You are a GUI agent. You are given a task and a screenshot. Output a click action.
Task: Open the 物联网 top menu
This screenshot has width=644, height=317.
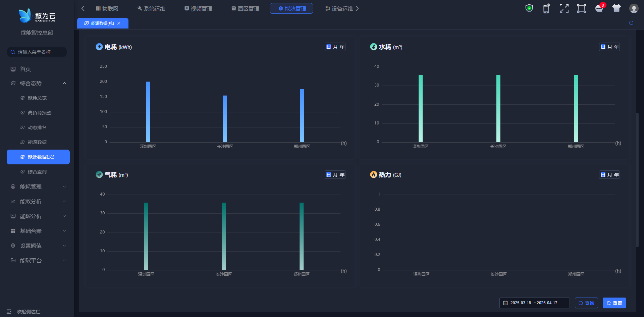(107, 8)
